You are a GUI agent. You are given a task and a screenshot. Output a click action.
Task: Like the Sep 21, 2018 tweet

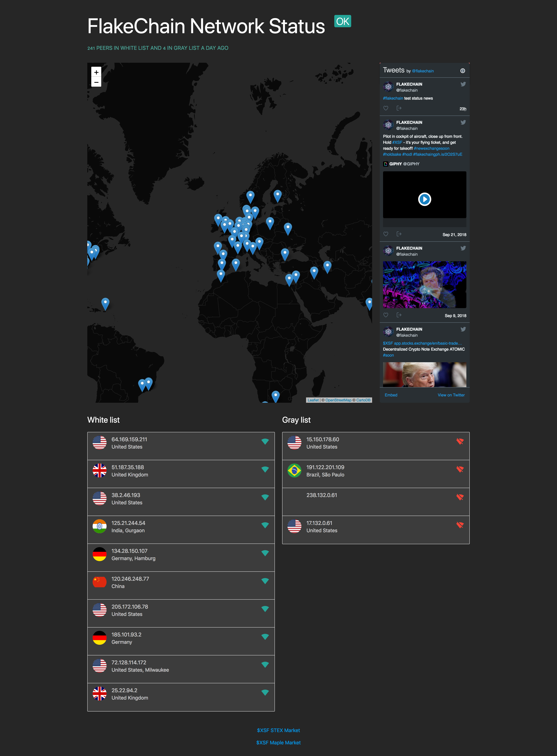386,234
